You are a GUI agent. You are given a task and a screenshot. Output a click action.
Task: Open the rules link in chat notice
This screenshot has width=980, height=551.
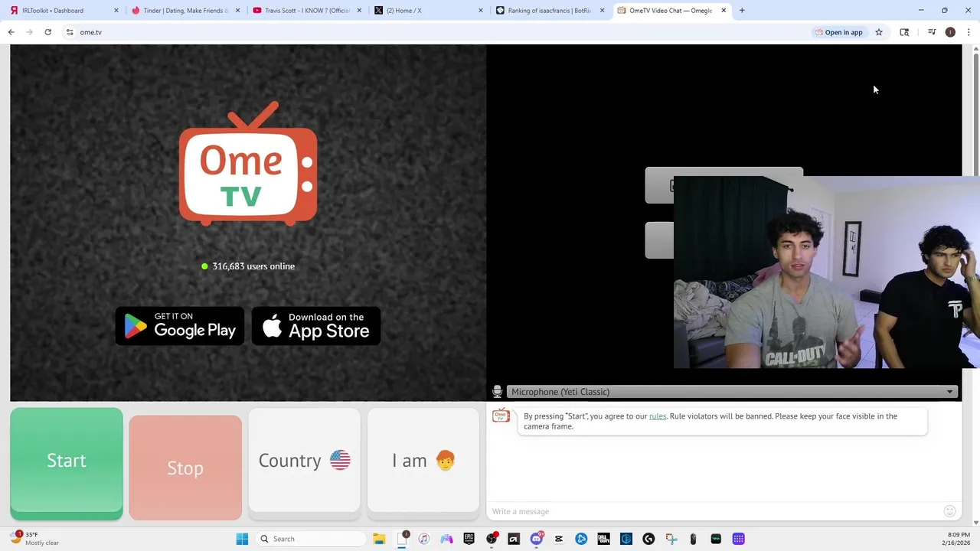658,416
